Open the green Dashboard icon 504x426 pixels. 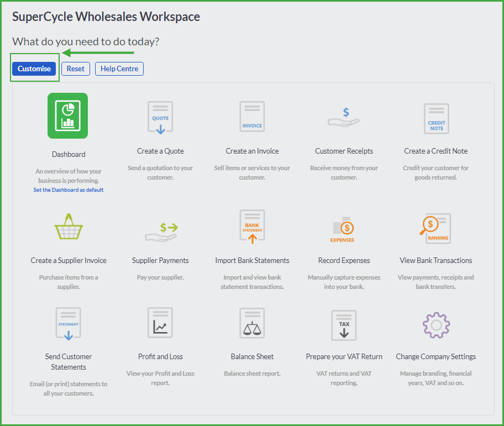(x=67, y=115)
